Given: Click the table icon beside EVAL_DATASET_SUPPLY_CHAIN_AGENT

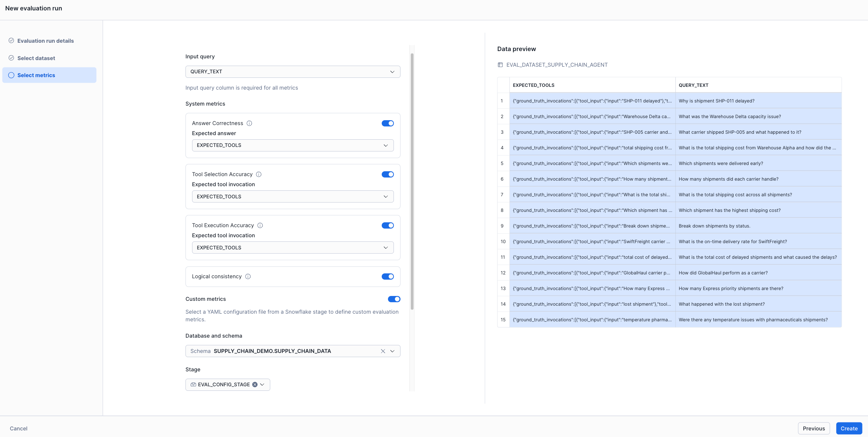Looking at the screenshot, I should (x=500, y=65).
